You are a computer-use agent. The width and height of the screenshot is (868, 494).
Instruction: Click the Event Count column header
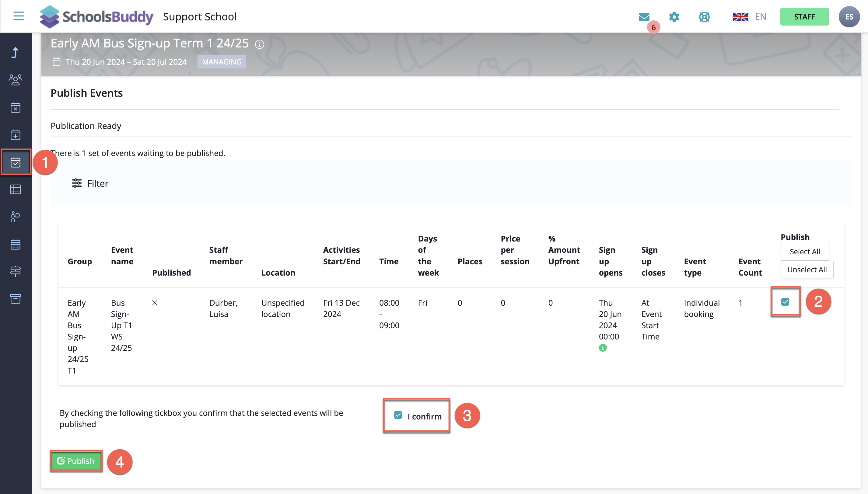[x=750, y=267]
